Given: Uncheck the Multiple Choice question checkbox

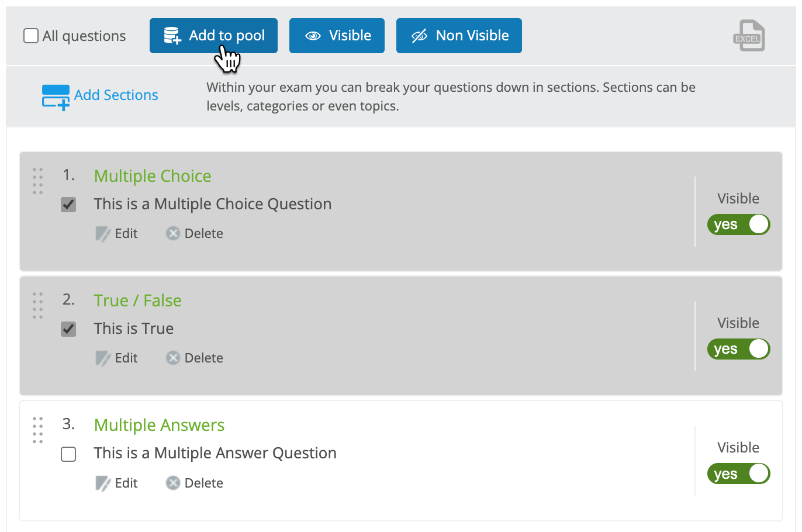Looking at the screenshot, I should click(x=68, y=205).
